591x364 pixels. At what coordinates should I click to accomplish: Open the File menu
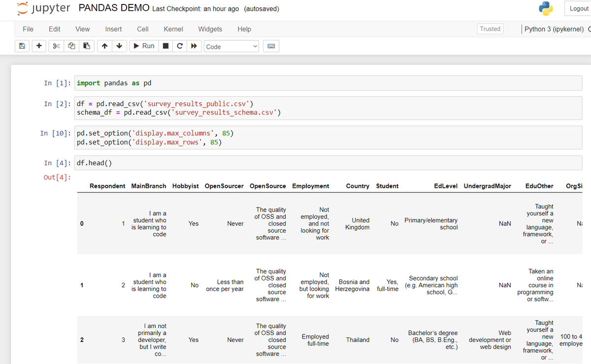point(28,29)
